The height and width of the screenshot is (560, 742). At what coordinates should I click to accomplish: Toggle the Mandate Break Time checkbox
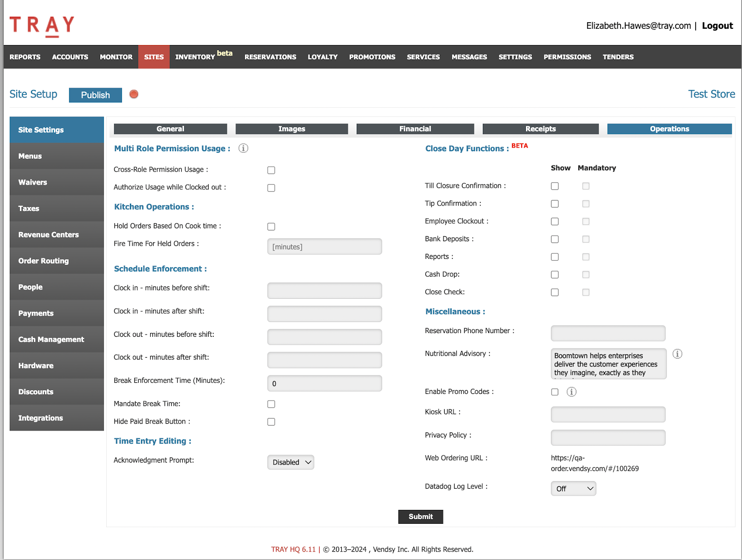click(271, 404)
